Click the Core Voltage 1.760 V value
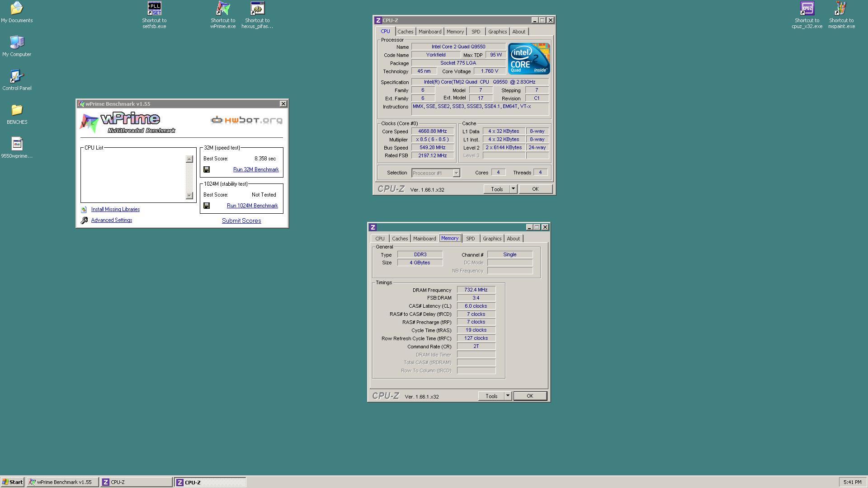868x488 pixels. (x=489, y=71)
